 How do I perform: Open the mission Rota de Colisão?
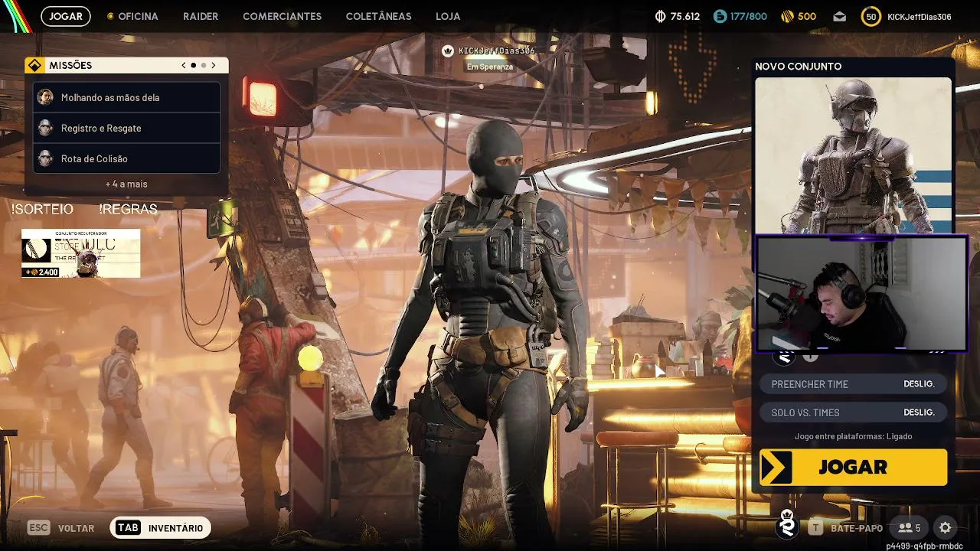point(126,158)
